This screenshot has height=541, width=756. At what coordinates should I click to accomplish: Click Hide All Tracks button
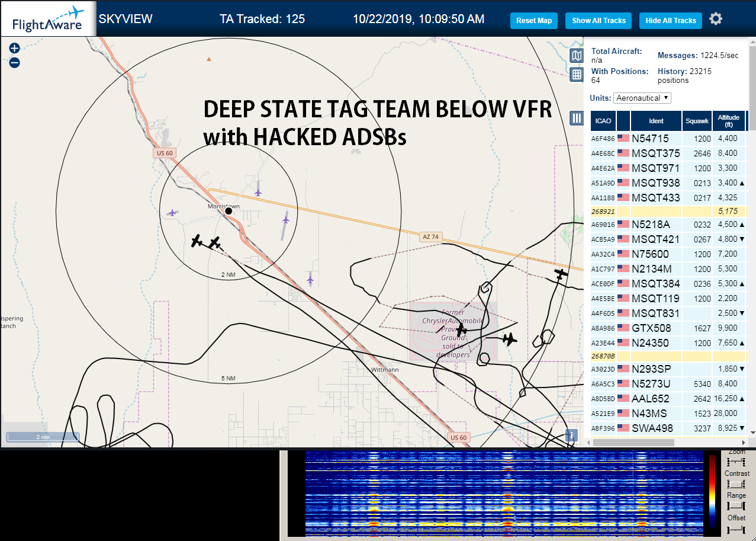[671, 21]
